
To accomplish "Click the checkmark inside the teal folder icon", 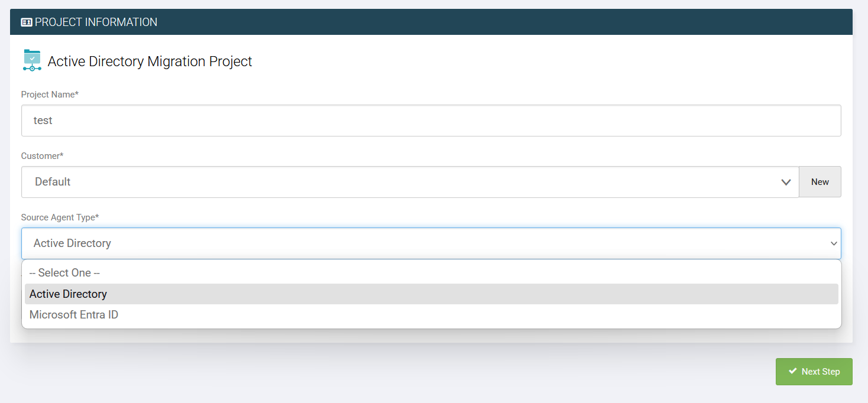I will tap(31, 57).
